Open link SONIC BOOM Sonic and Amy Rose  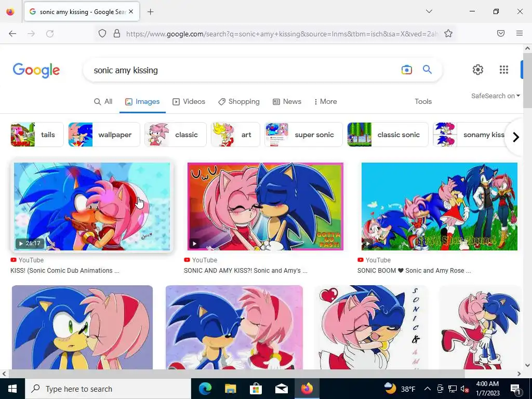tap(414, 270)
